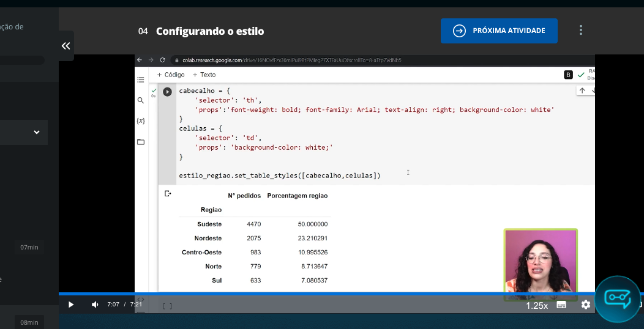Change the 1.25x playback speed
The image size is (644, 329).
pos(537,305)
